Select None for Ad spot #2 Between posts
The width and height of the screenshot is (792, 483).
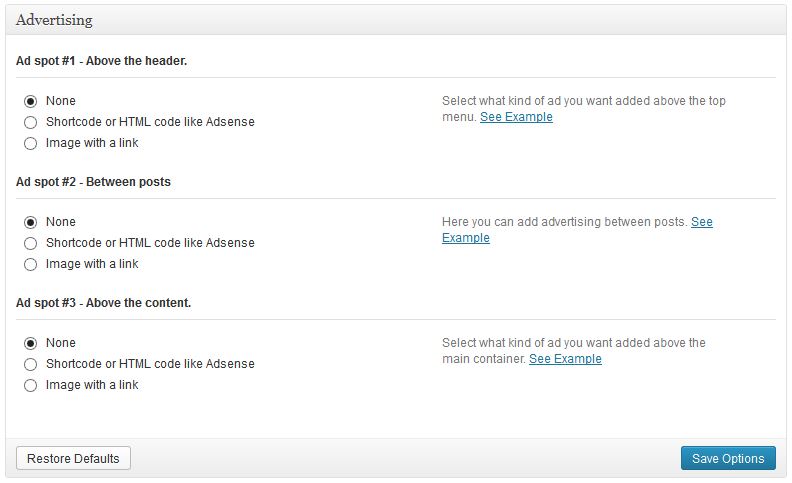pyautogui.click(x=30, y=222)
